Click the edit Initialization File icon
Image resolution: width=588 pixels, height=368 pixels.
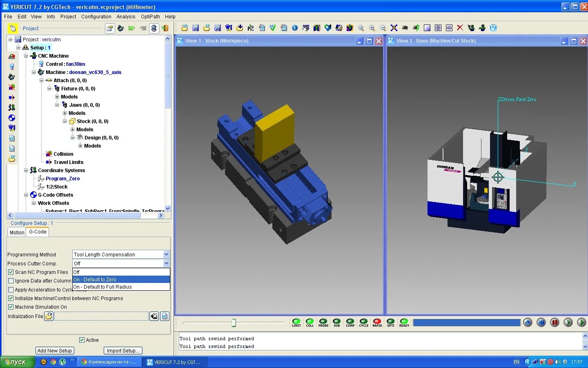click(165, 316)
